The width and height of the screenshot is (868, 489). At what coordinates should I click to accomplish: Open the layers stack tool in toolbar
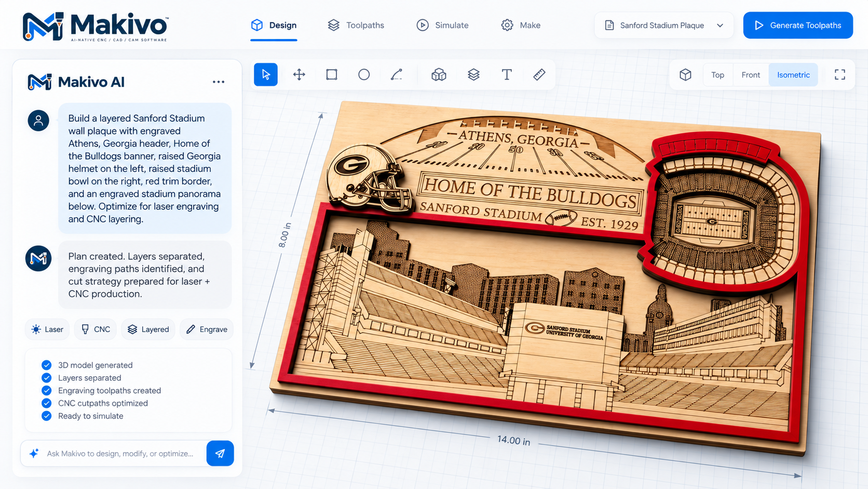(473, 75)
